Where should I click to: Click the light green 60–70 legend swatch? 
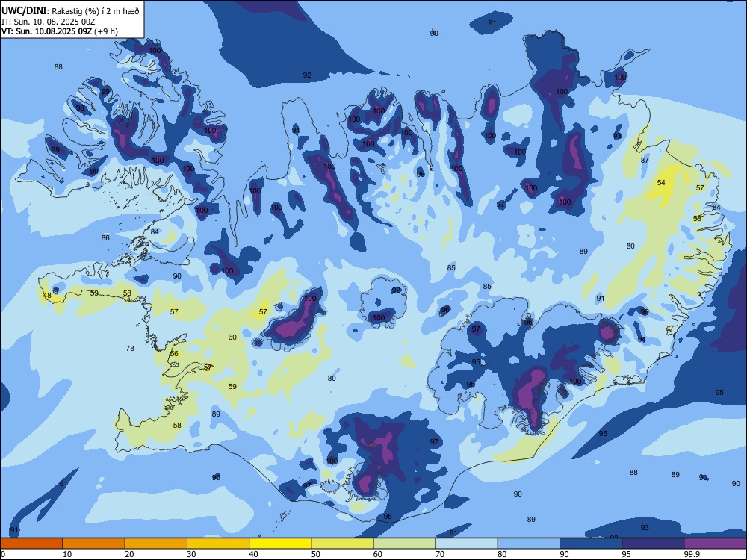pos(404,544)
